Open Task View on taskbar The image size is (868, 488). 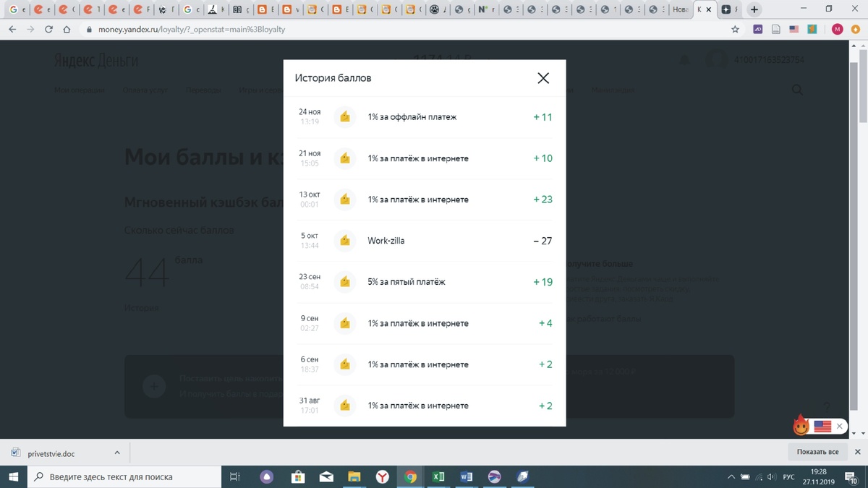coord(234,476)
